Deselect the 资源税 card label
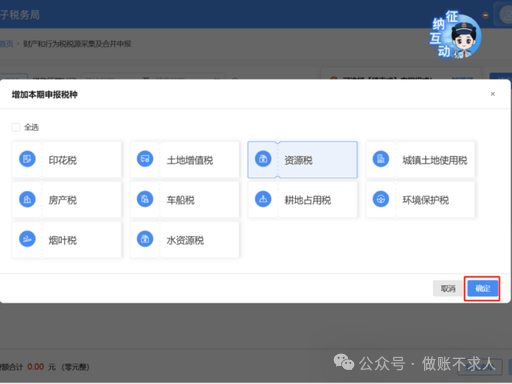Viewport: 512px width, 384px height. click(298, 160)
